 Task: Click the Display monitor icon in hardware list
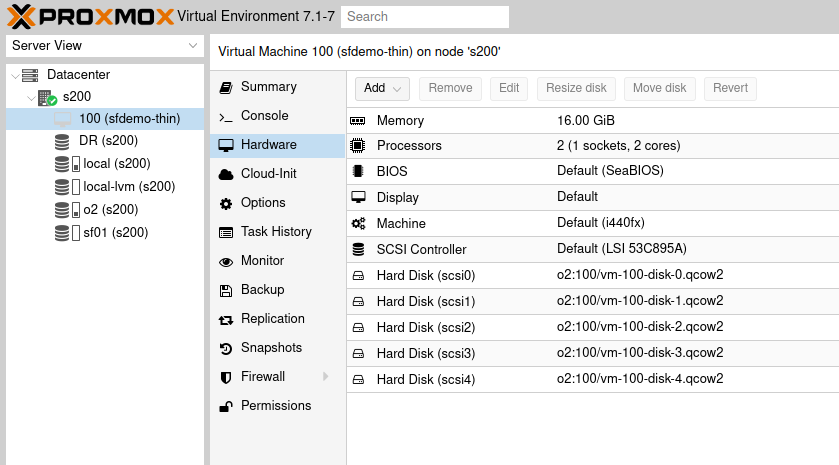pyautogui.click(x=358, y=197)
